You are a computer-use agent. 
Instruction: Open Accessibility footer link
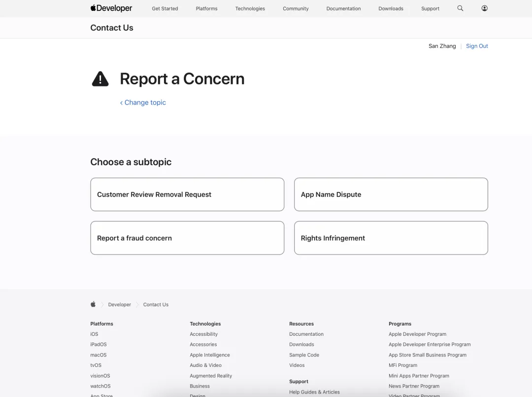click(203, 334)
